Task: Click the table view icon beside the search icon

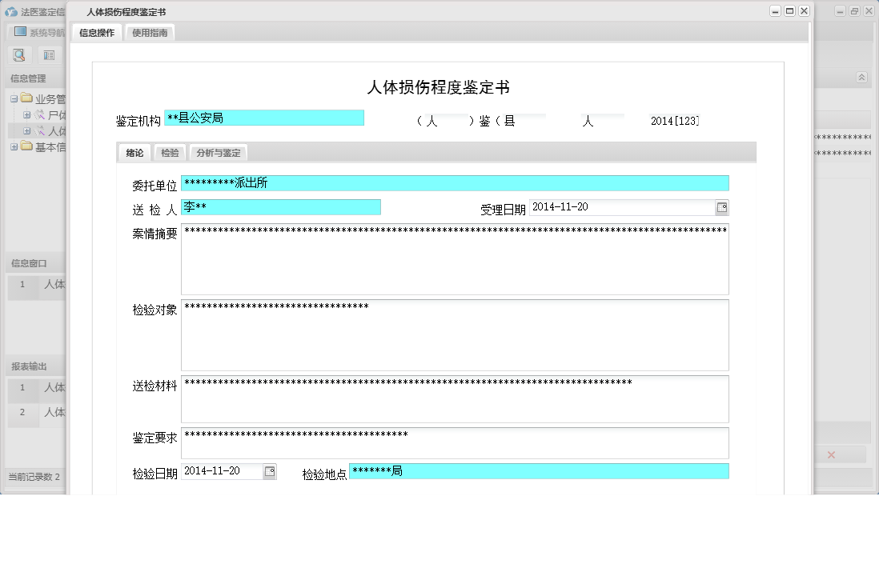Action: tap(48, 54)
